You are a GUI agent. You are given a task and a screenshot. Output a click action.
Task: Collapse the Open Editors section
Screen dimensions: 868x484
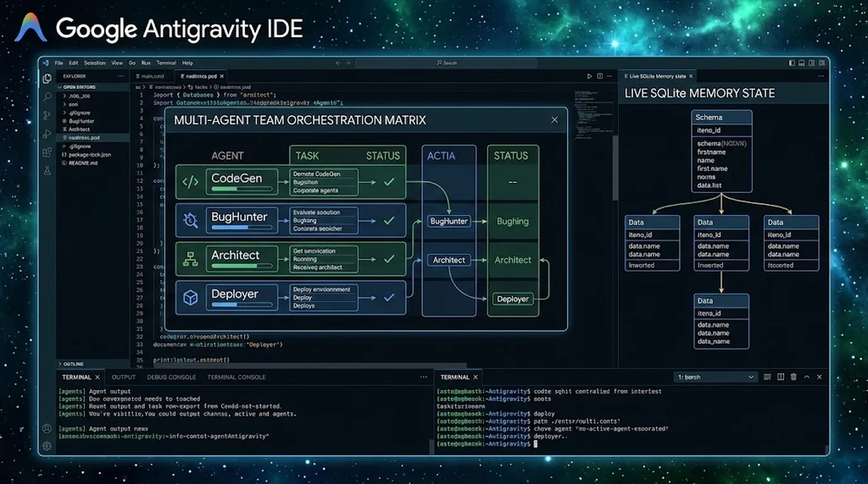(93, 87)
